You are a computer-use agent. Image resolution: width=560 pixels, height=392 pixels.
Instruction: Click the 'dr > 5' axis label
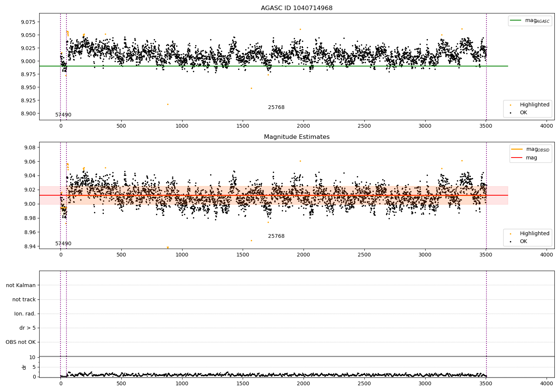28,328
